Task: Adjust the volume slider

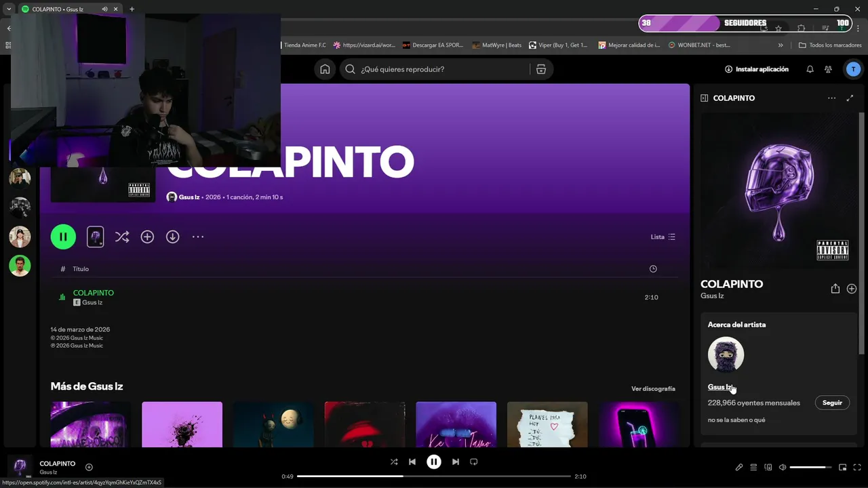Action: click(x=811, y=467)
